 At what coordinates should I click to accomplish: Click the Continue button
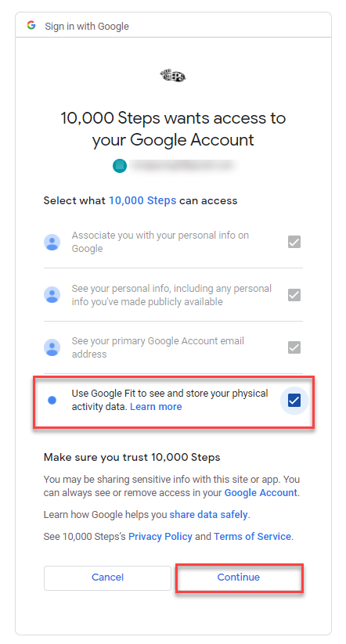[x=239, y=577]
